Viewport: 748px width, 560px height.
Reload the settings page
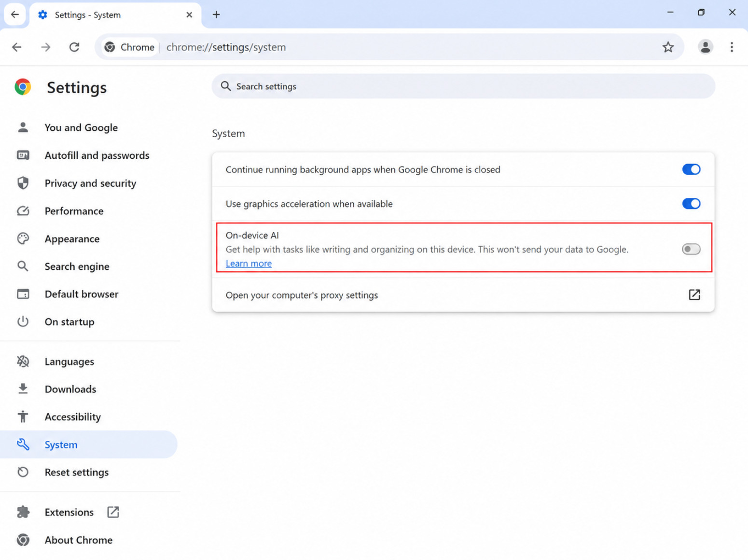pos(74,47)
